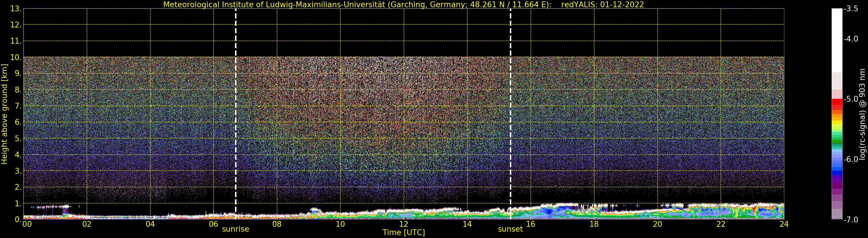Click the white dashed sunset marker line

(x=510, y=114)
